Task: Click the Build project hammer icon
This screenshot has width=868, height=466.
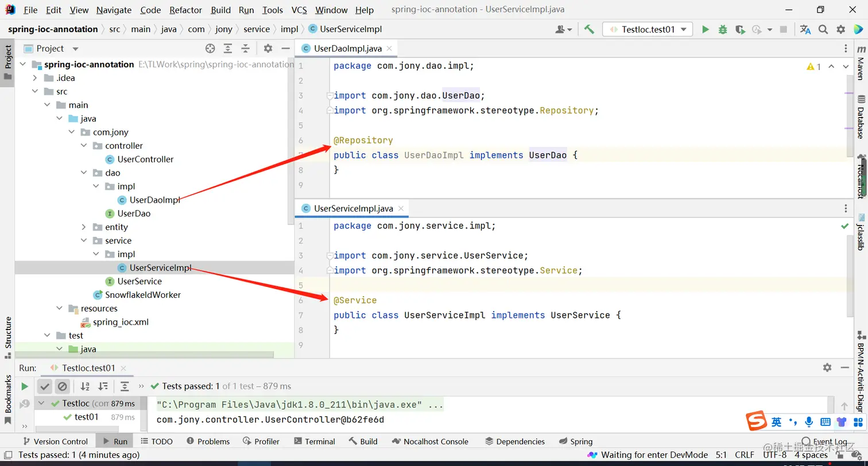Action: [589, 29]
